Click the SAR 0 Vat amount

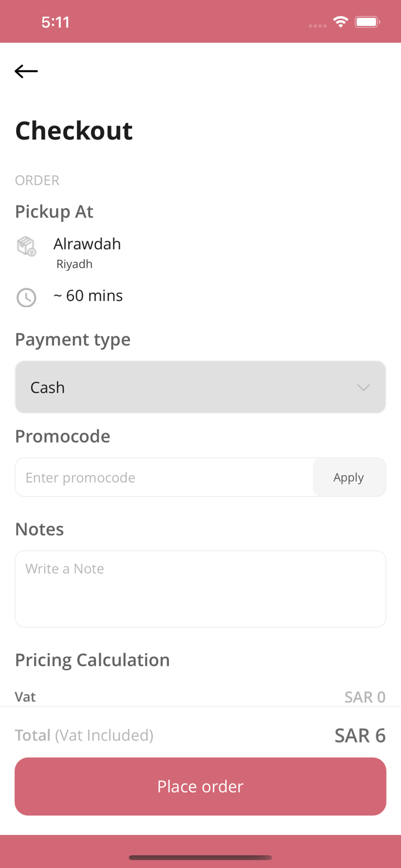(x=365, y=697)
